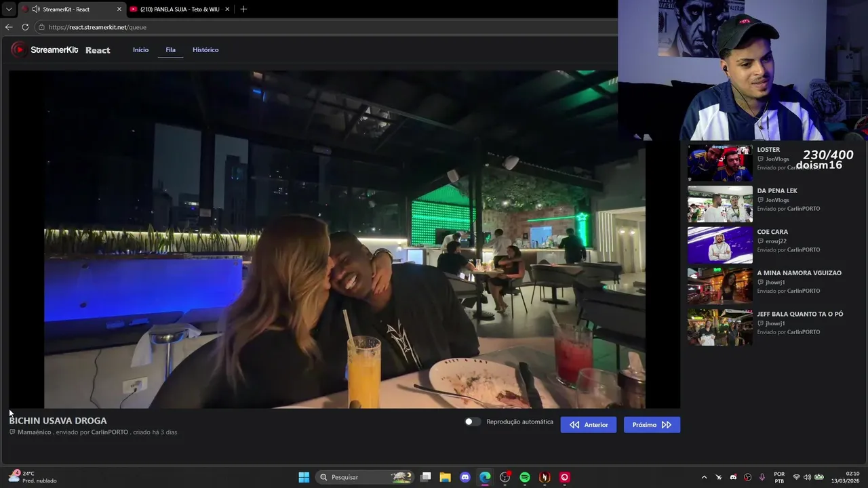This screenshot has width=868, height=488.
Task: Show hidden system tray icons
Action: click(704, 477)
